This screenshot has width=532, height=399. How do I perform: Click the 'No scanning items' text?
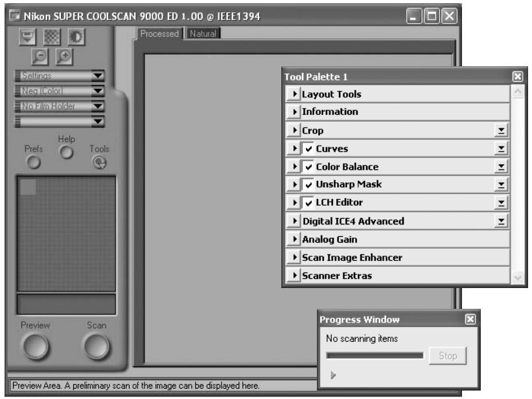pos(362,339)
